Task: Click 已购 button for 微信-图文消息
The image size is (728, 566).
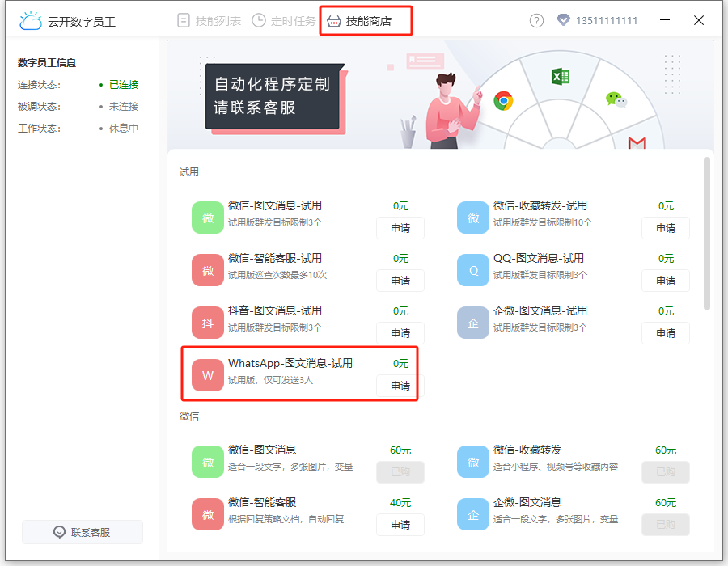Action: click(x=400, y=472)
